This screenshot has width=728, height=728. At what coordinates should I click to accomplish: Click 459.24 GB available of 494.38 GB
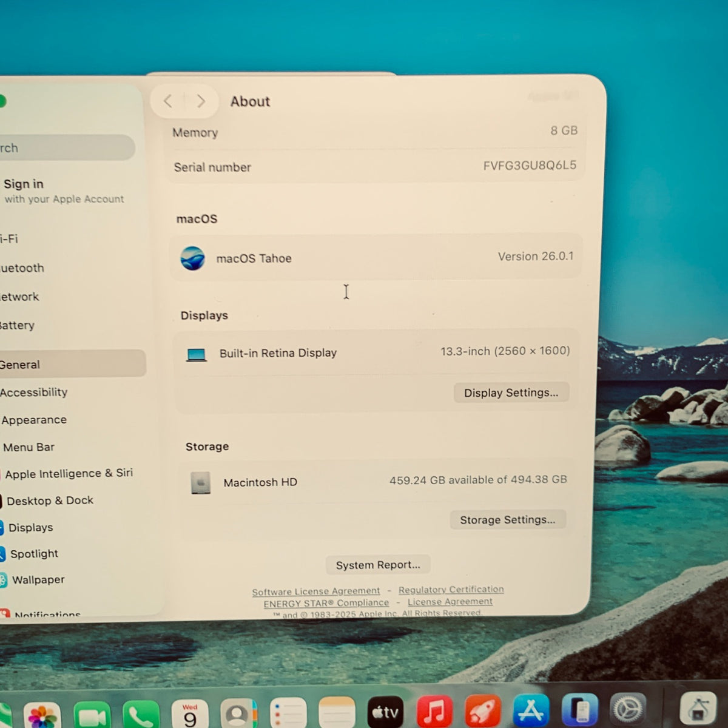point(478,480)
